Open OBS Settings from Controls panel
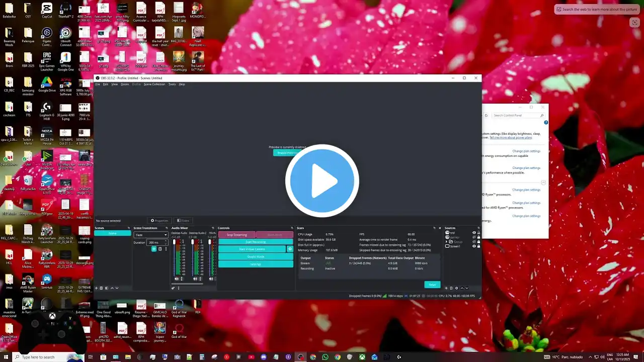Screen dimensions: 644x362 pos(256,264)
